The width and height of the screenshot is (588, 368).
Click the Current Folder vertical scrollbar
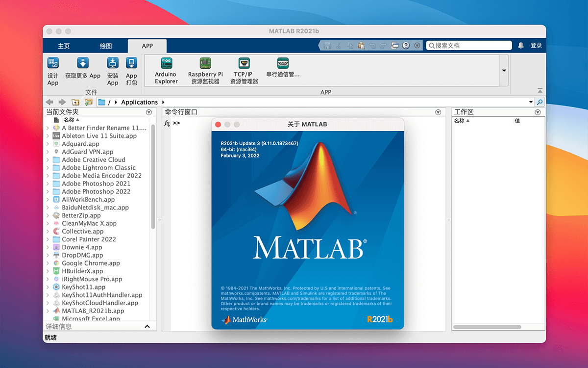(x=153, y=176)
